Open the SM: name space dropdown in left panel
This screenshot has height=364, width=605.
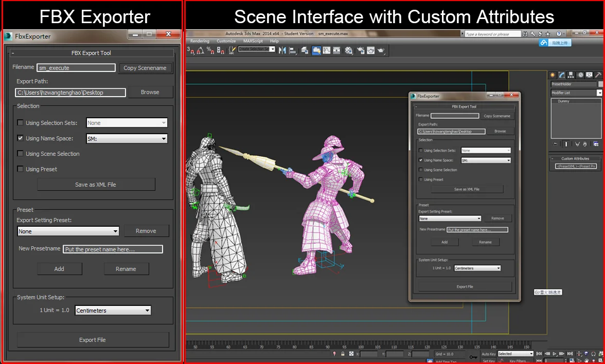point(127,138)
